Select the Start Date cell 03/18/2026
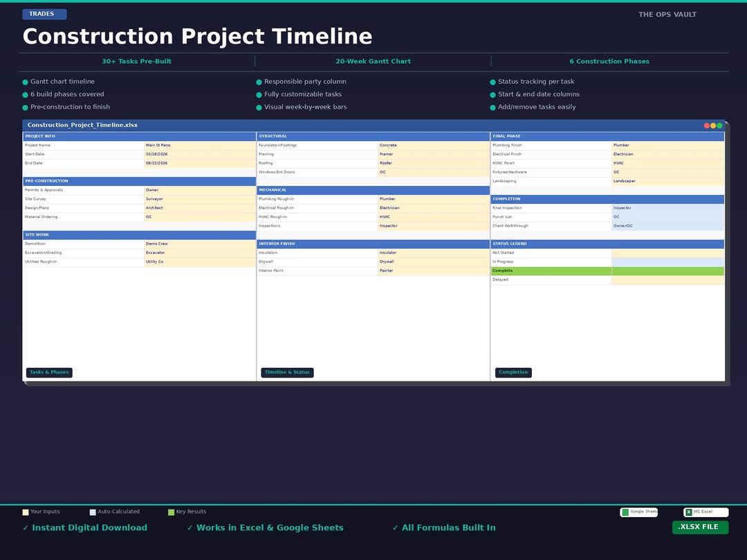Image resolution: width=747 pixels, height=560 pixels. click(x=200, y=154)
